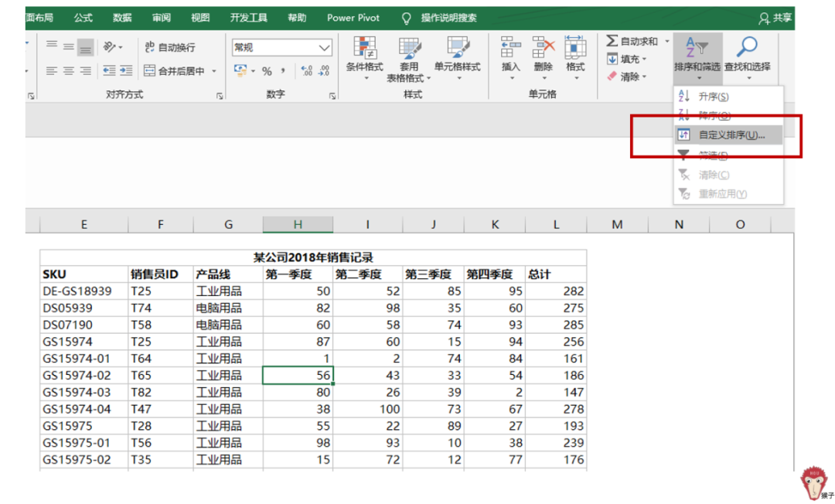Click the 某公司2018年销售记录 title cell
This screenshot has width=835, height=504.
313,257
